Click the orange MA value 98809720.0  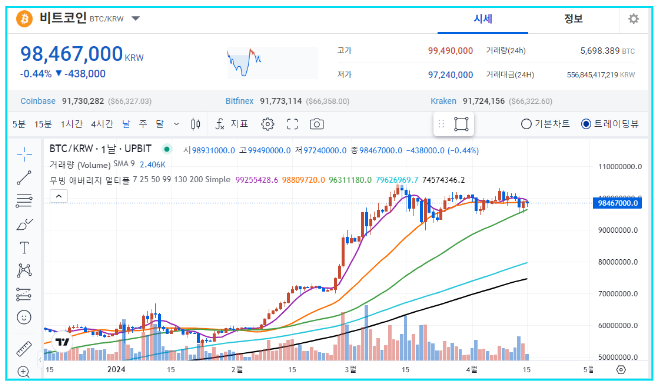pos(303,180)
